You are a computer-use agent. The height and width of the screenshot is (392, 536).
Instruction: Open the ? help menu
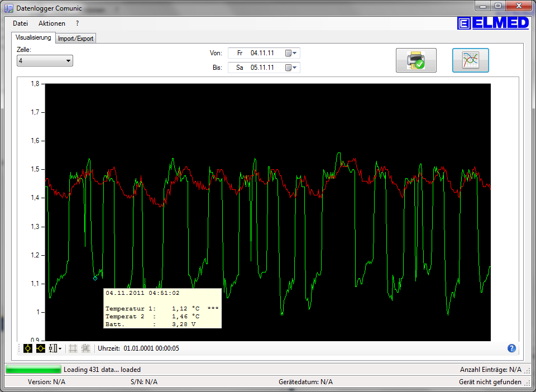(78, 23)
